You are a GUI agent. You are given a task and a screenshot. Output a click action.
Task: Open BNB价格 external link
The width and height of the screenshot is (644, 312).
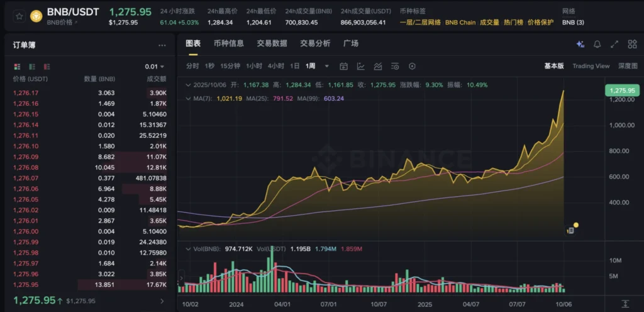[62, 22]
